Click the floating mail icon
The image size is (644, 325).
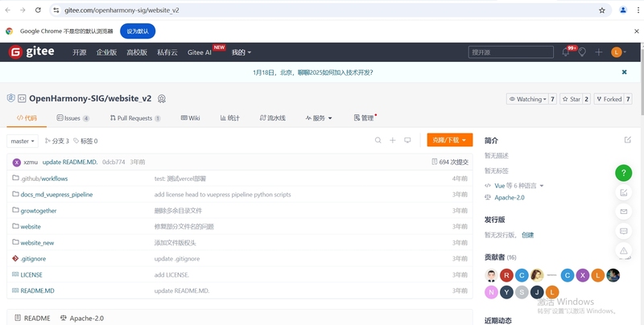pyautogui.click(x=623, y=212)
